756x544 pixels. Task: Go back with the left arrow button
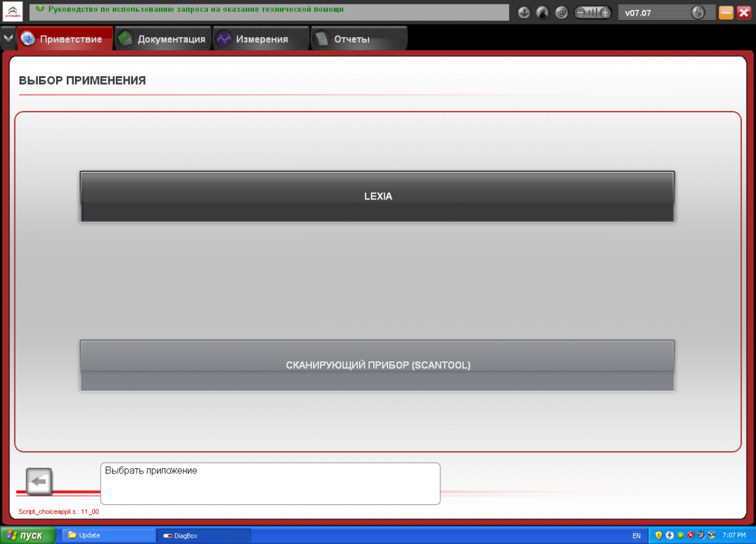pos(39,482)
